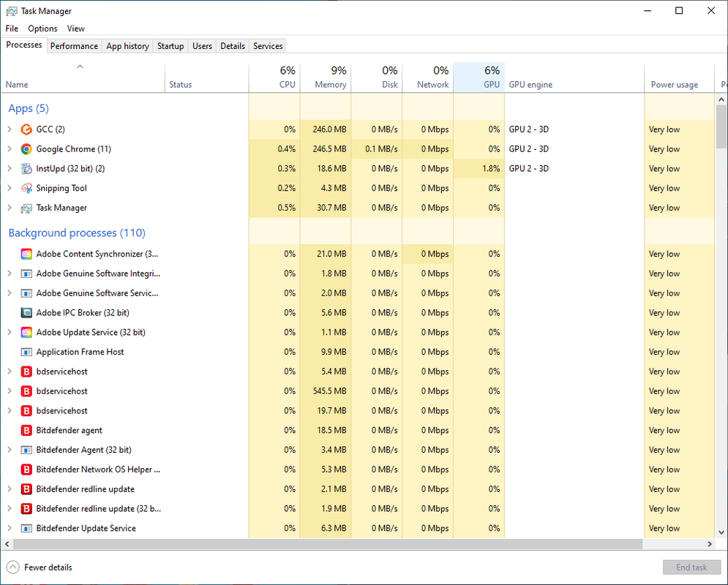Expand the GCC (2) process group

click(10, 129)
